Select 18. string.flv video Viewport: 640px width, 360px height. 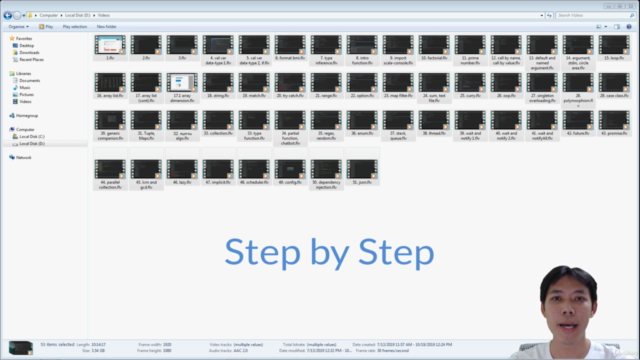(x=218, y=85)
